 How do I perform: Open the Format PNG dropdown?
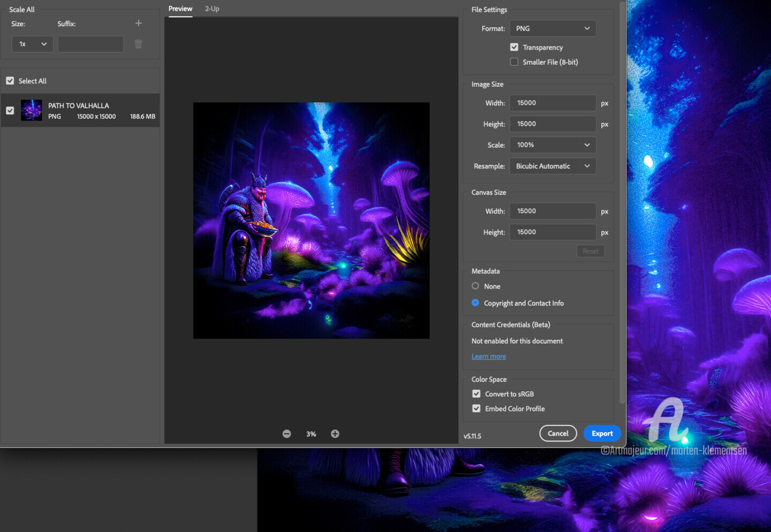click(553, 28)
